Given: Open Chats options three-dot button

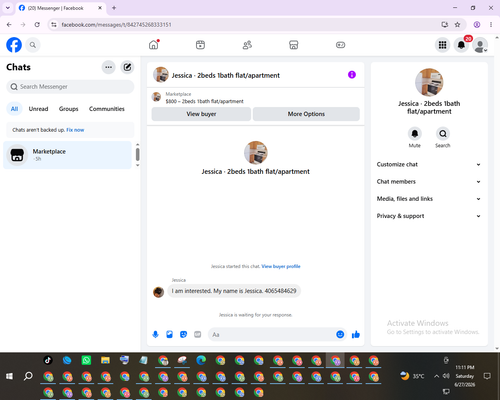Looking at the screenshot, I should (x=108, y=67).
